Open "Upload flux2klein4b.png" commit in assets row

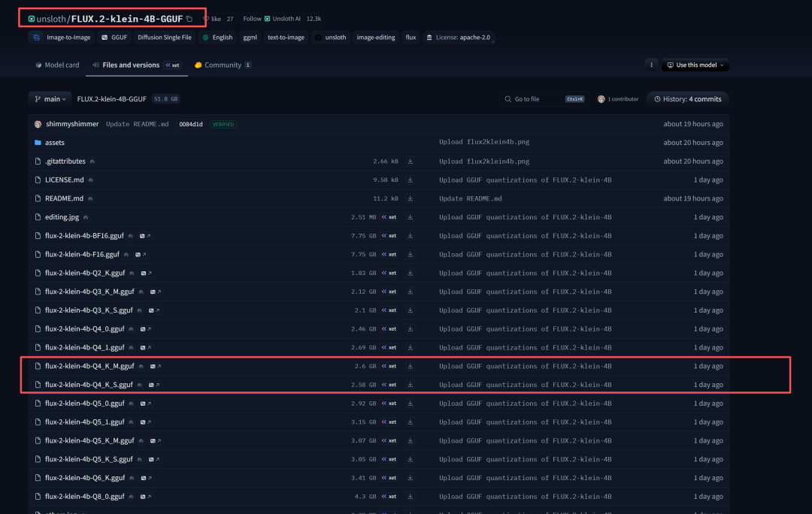coord(484,142)
